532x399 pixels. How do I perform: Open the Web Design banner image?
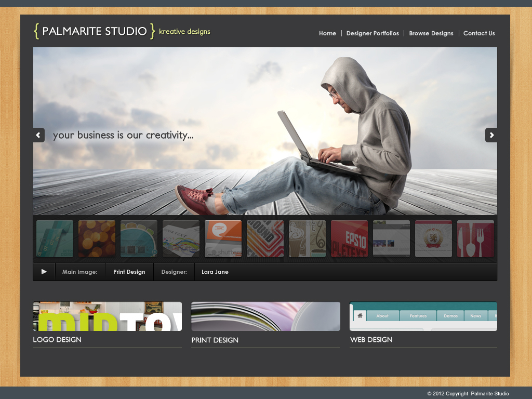423,316
